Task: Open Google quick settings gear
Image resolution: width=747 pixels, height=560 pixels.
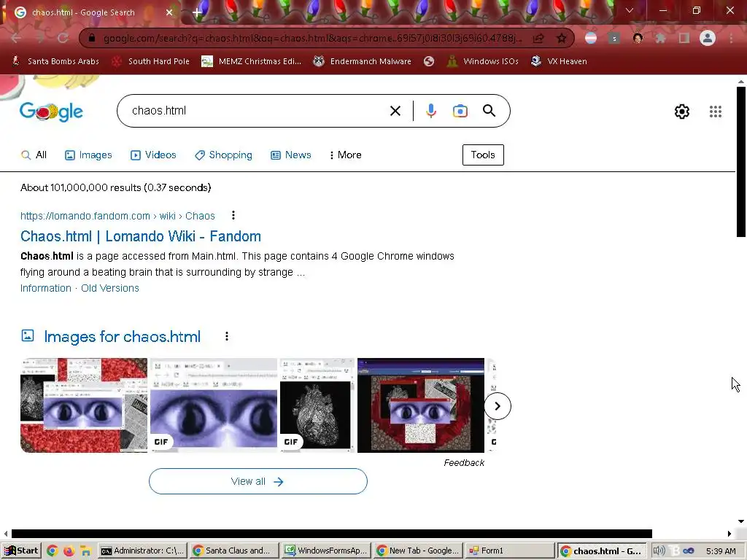Action: click(x=682, y=112)
